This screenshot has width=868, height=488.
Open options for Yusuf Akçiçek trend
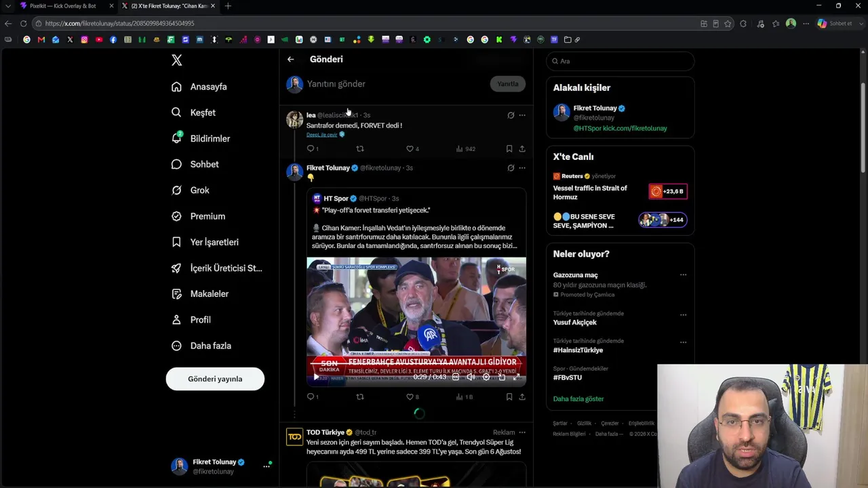683,315
